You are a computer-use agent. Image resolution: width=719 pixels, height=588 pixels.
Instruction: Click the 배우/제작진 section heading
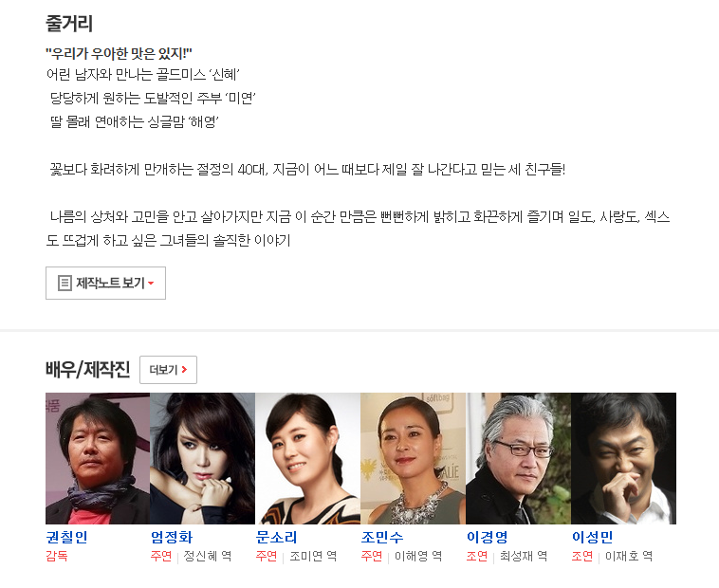[x=88, y=369]
